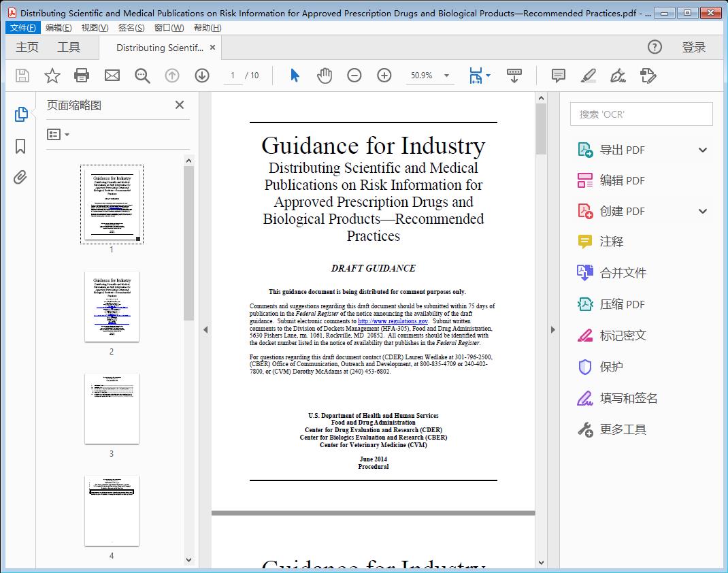Open the 注释 comment tool
Viewport: 728px width, 573px height.
pos(600,242)
